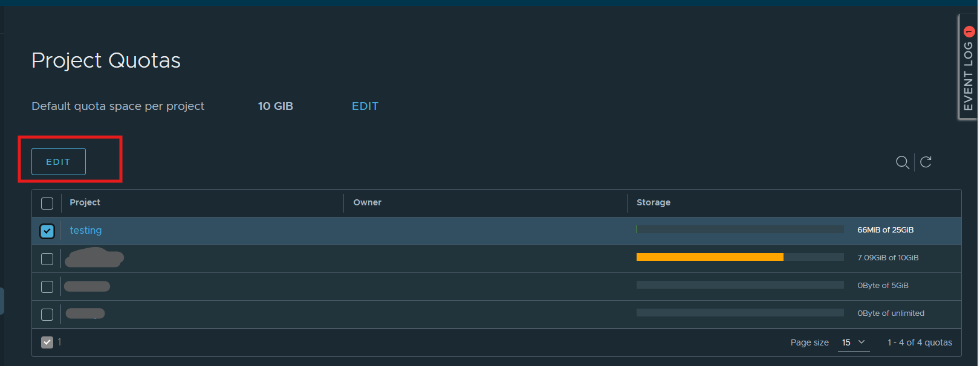Click the testing project's storage bar
The width and height of the screenshot is (980, 366).
(x=740, y=230)
